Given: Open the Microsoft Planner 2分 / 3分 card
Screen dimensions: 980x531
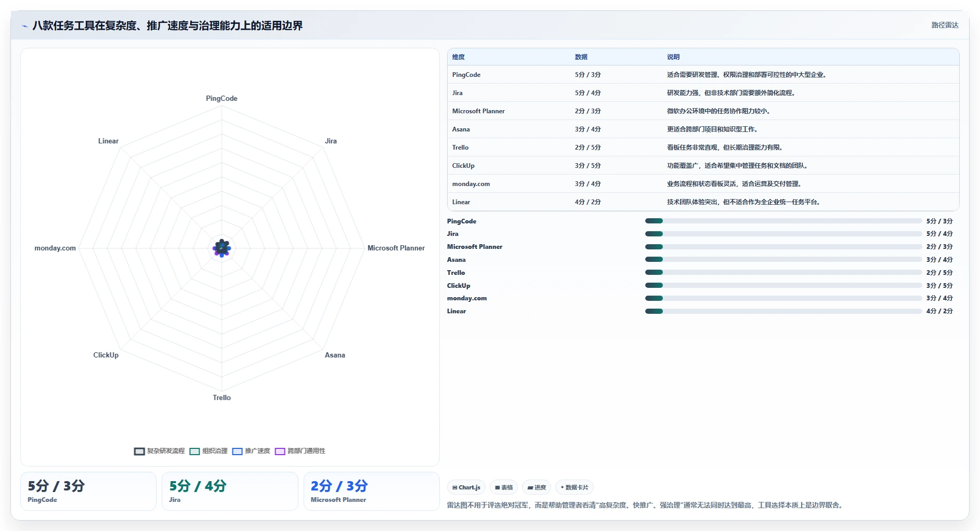Looking at the screenshot, I should (371, 491).
